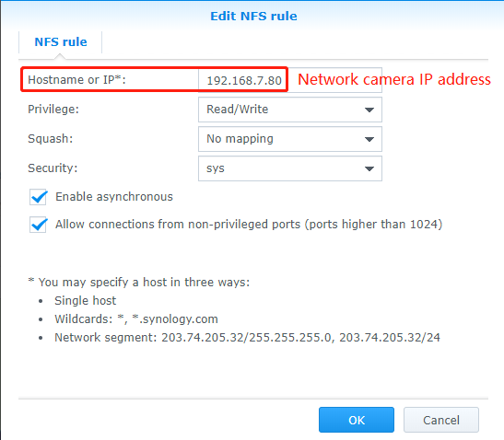Image resolution: width=504 pixels, height=440 pixels.
Task: Click the Edit NFS rule dialog title
Action: [253, 16]
